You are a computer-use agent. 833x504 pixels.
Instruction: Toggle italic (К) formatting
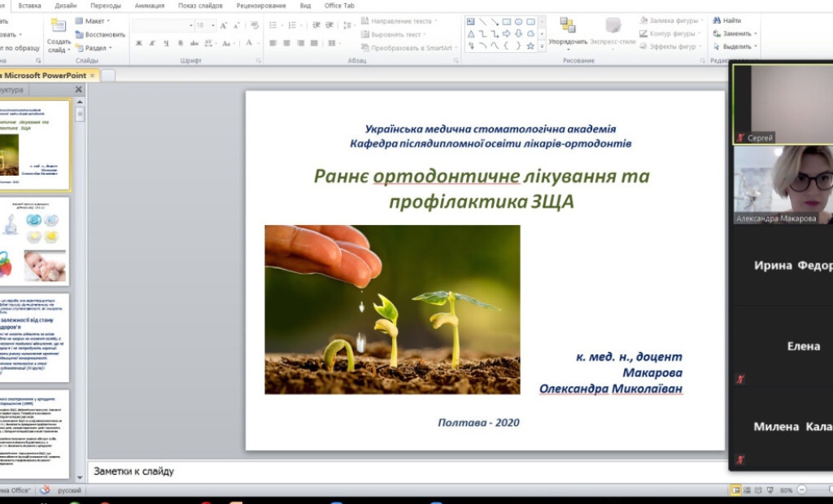(x=152, y=43)
